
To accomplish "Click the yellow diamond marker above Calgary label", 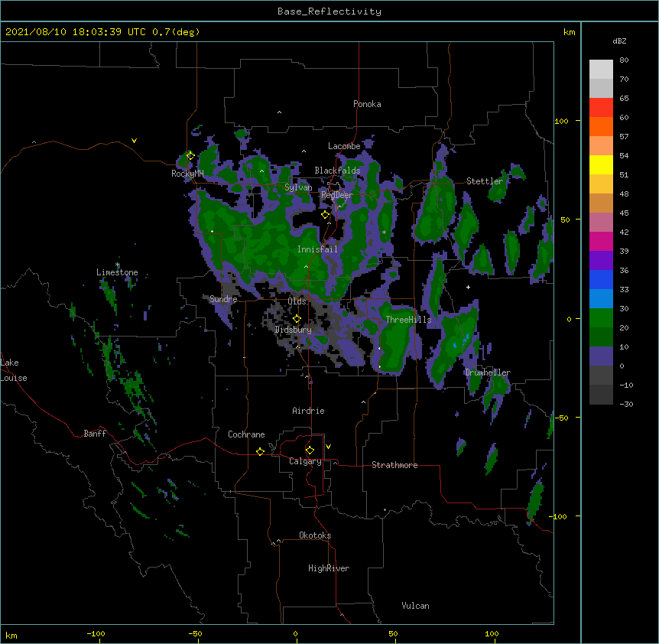I will point(310,450).
